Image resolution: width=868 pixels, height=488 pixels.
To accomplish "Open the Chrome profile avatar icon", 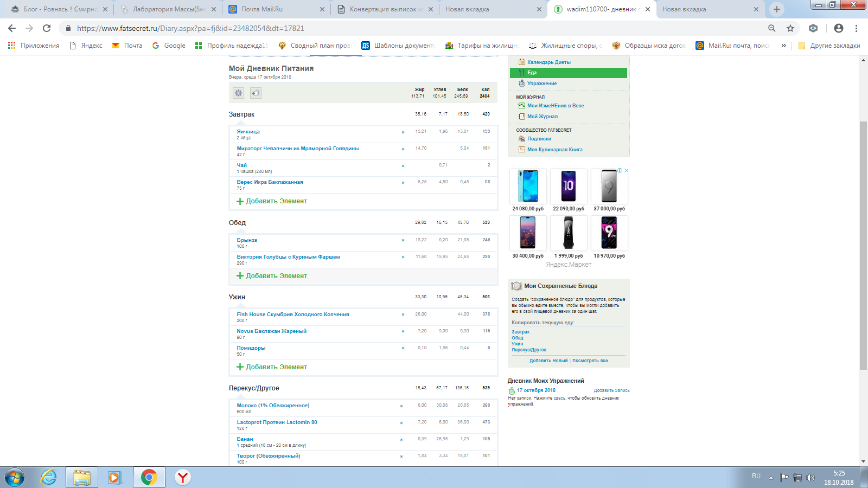I will click(838, 28).
